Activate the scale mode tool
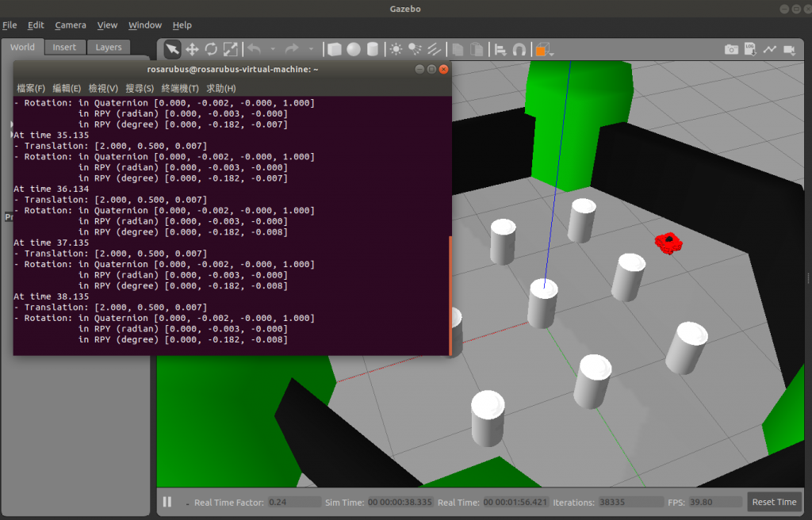The width and height of the screenshot is (812, 520). 231,50
